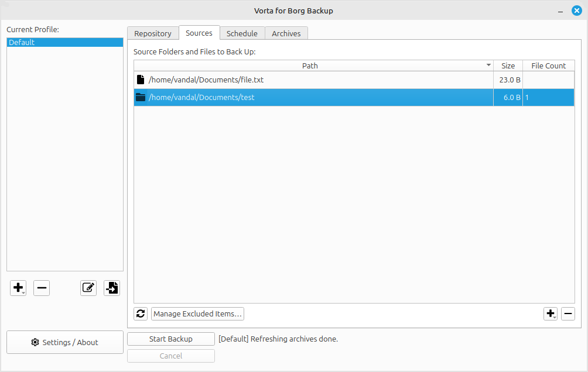
Task: Open Manage Excluded Items dialog
Action: click(x=197, y=314)
